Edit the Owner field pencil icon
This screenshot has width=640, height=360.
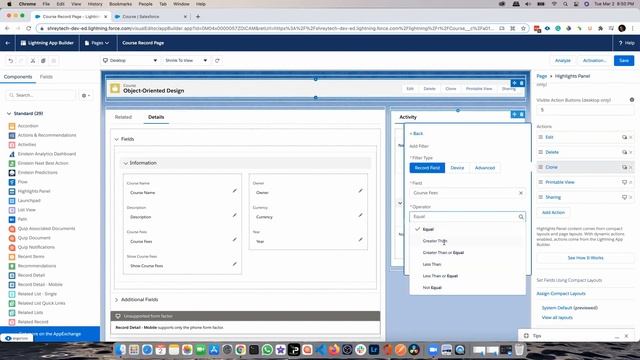[360, 191]
